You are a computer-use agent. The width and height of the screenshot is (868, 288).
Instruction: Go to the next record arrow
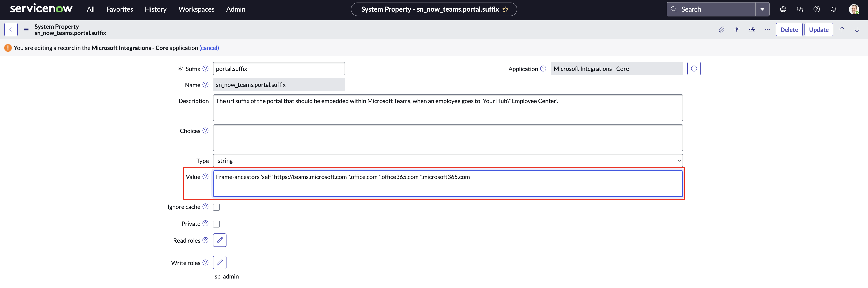click(857, 30)
